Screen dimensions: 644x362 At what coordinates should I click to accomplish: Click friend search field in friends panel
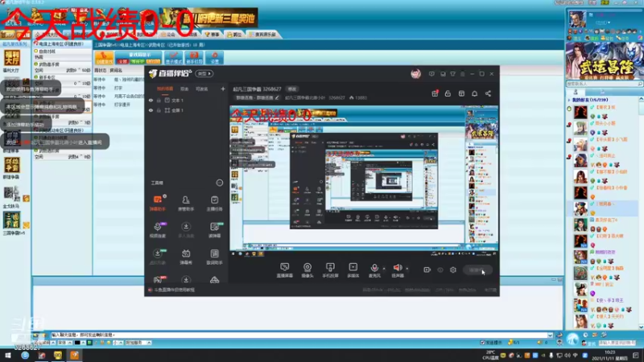pos(604,84)
